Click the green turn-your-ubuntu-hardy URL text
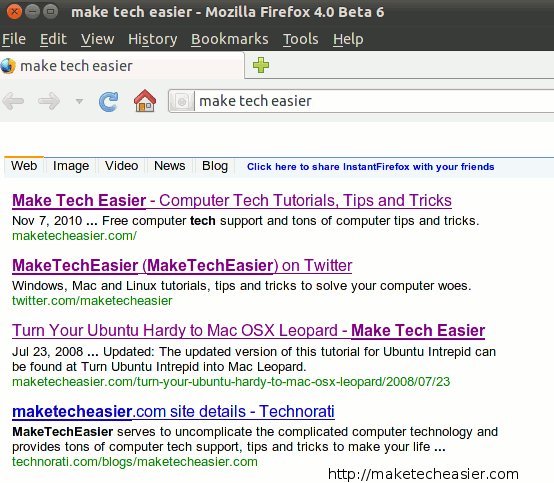 pyautogui.click(x=231, y=382)
